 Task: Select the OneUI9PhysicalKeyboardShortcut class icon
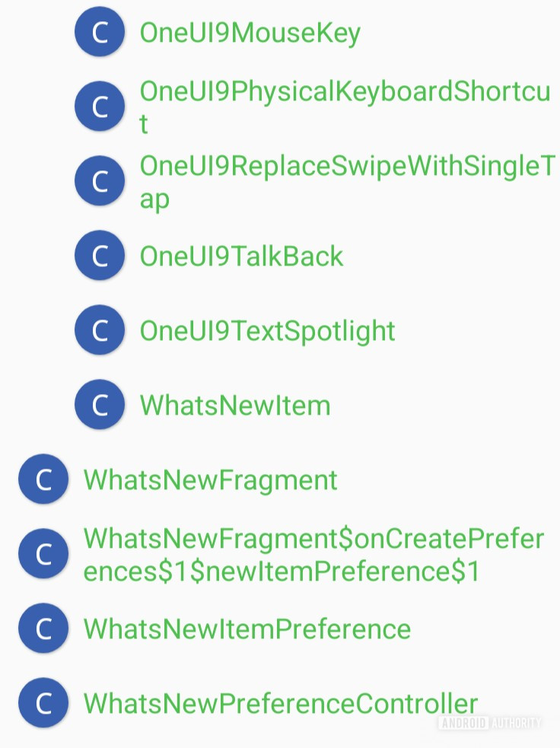100,106
